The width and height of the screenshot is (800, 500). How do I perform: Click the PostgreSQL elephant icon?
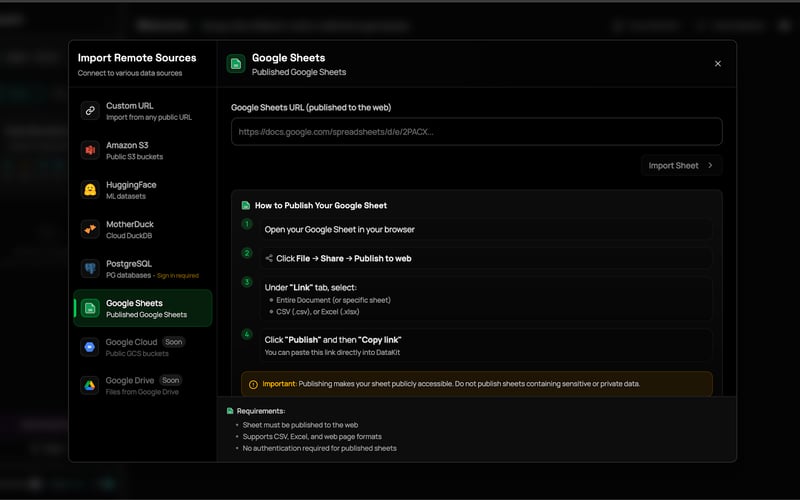[90, 268]
